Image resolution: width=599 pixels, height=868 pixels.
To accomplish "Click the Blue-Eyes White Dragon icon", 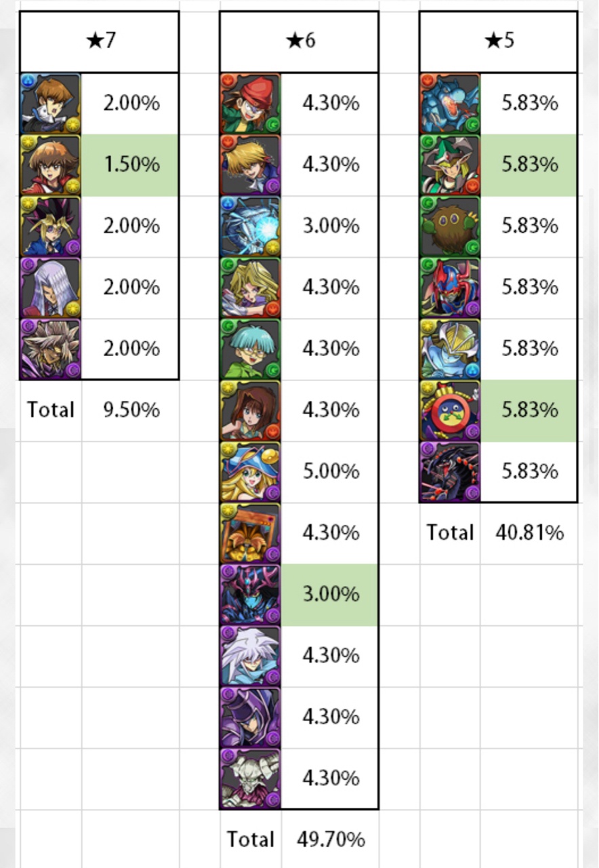I will 250,226.
